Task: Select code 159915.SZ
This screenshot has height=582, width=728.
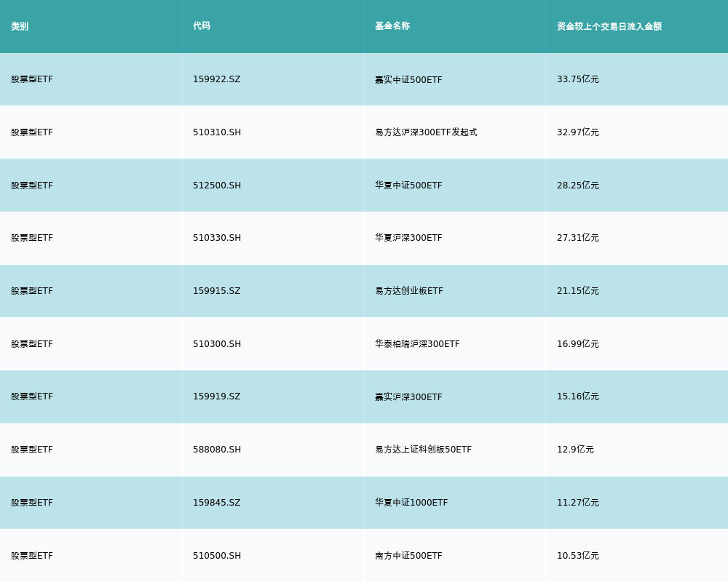Action: click(217, 291)
